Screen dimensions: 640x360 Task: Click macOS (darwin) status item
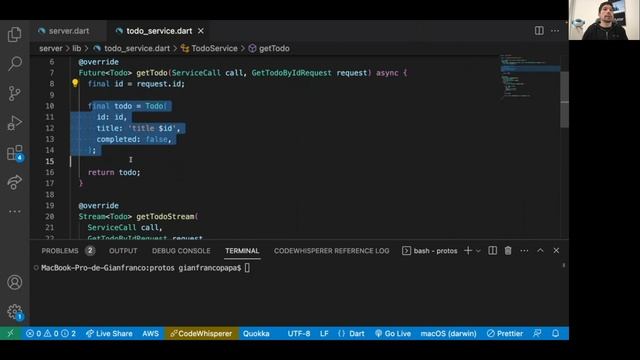coord(449,333)
